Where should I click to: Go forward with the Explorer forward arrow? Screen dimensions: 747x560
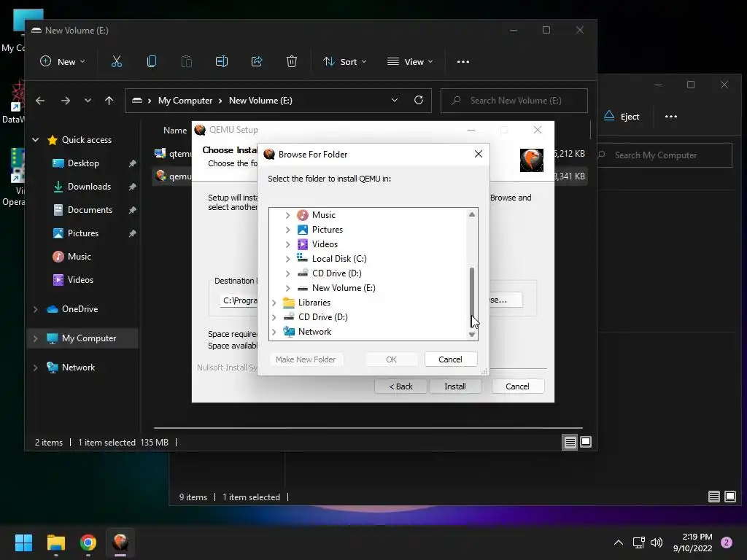tap(65, 101)
